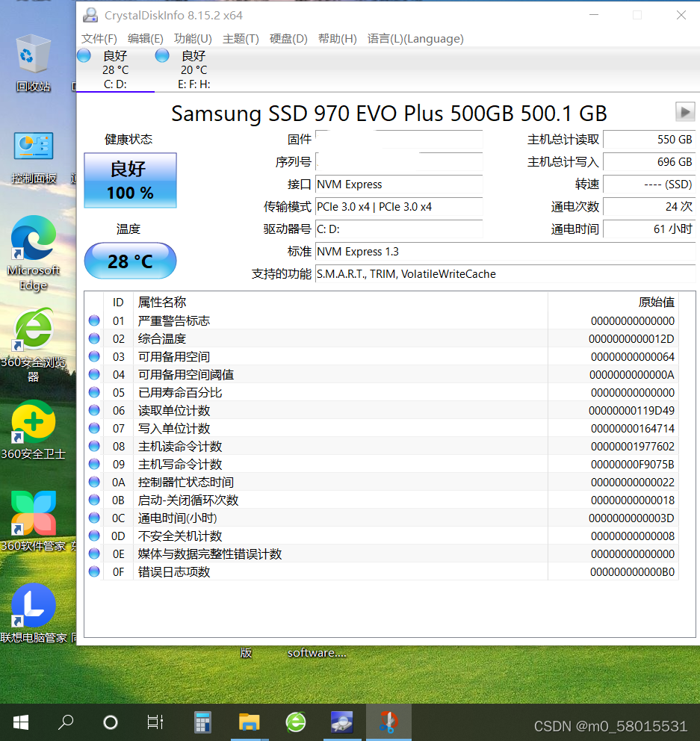Screen dimensions: 700x741
Task: Click the serial number (序列号) field
Action: (399, 161)
